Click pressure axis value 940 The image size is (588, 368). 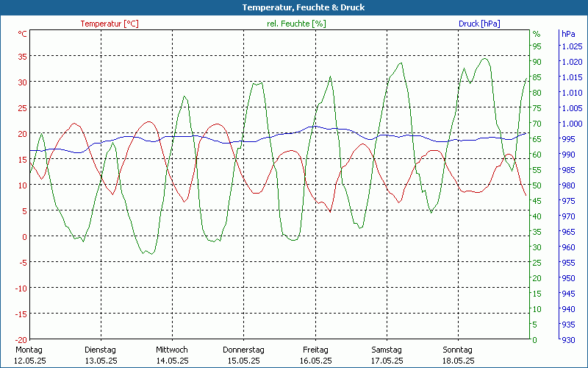click(568, 309)
